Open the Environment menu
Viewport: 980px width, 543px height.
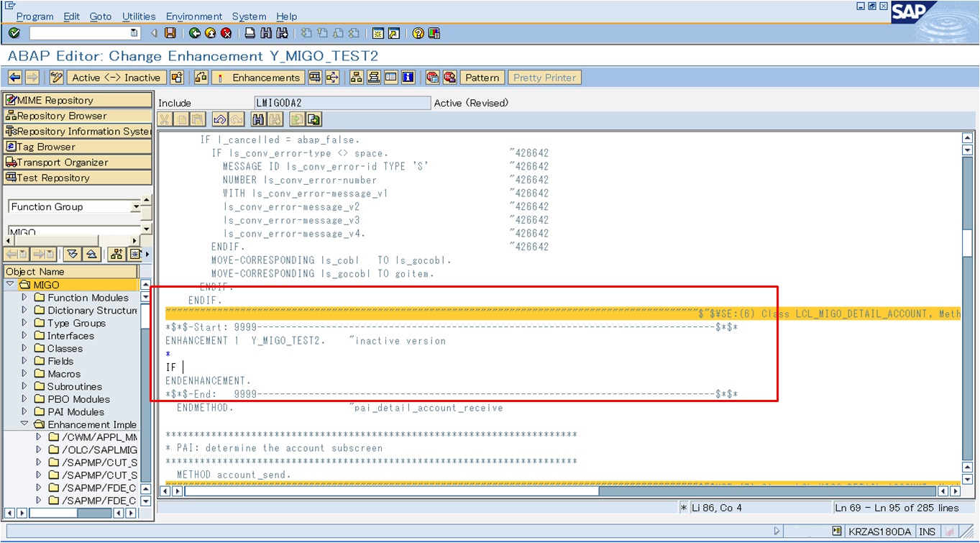[194, 16]
